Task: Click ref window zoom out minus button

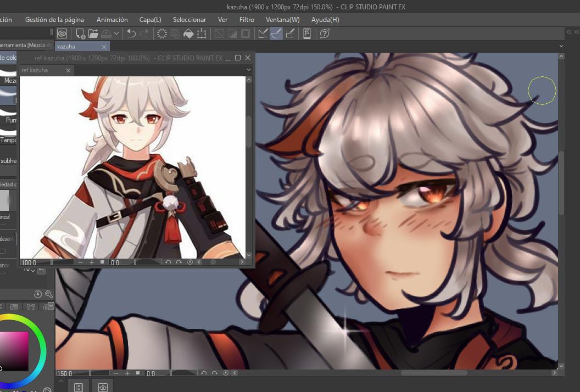Action: (x=80, y=262)
